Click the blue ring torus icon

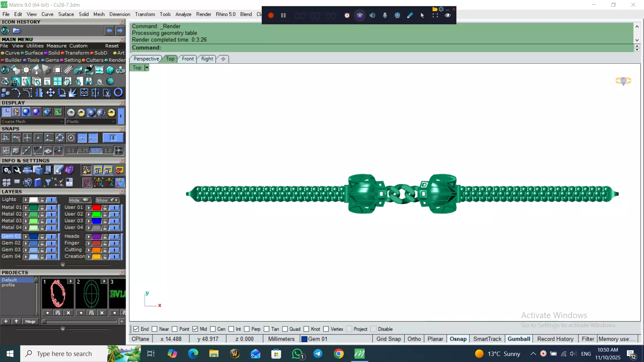tap(118, 93)
